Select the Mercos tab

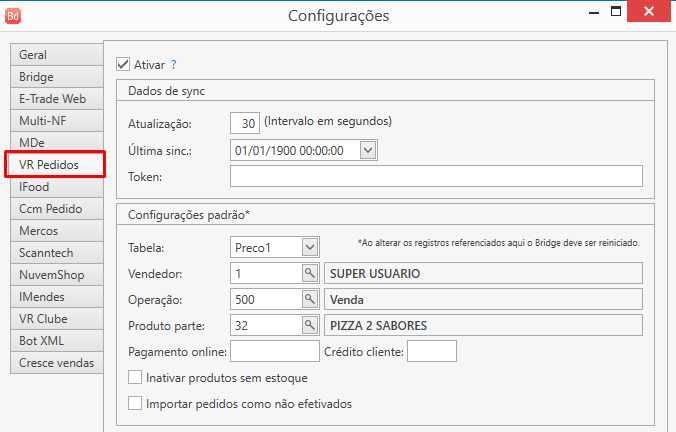(x=57, y=231)
